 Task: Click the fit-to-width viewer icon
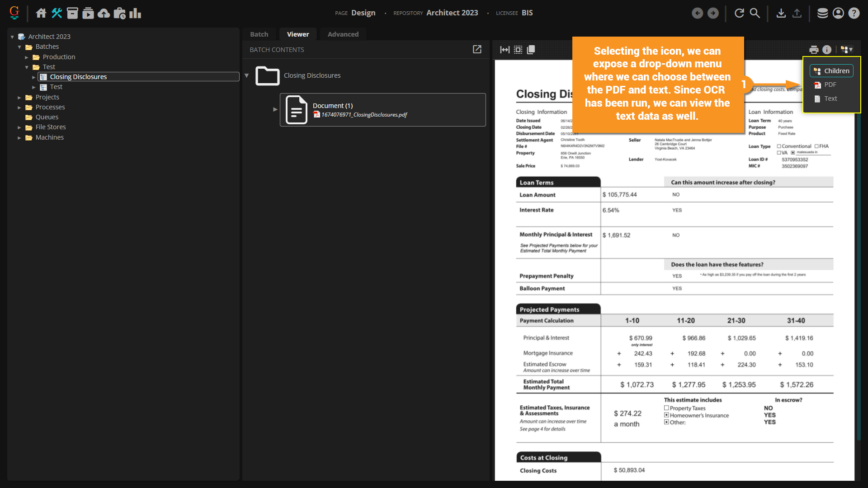[505, 50]
